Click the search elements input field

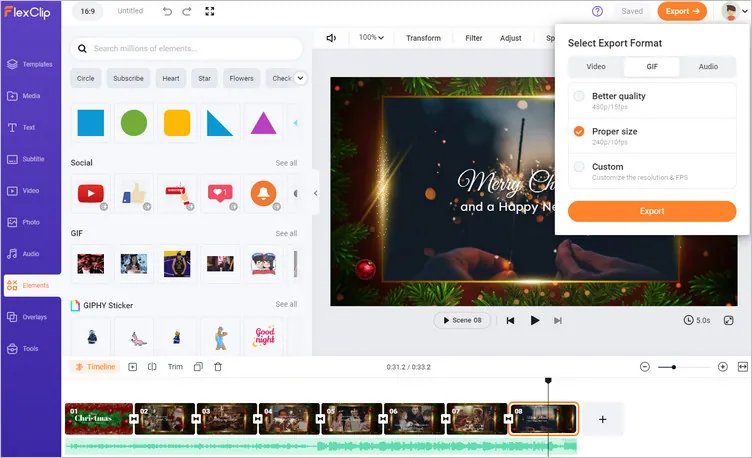(187, 48)
